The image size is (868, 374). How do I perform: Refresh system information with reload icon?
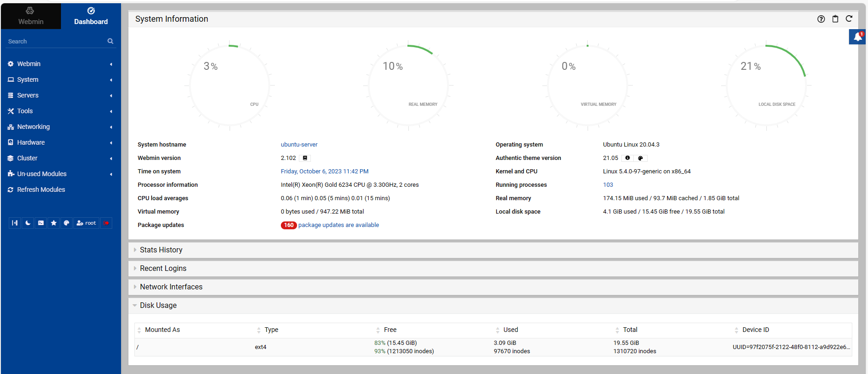[849, 19]
